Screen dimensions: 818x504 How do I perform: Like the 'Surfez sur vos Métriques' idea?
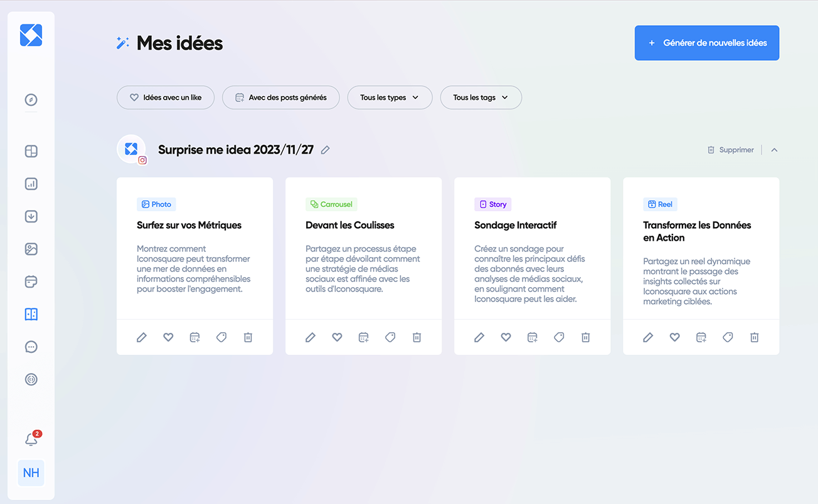point(168,337)
